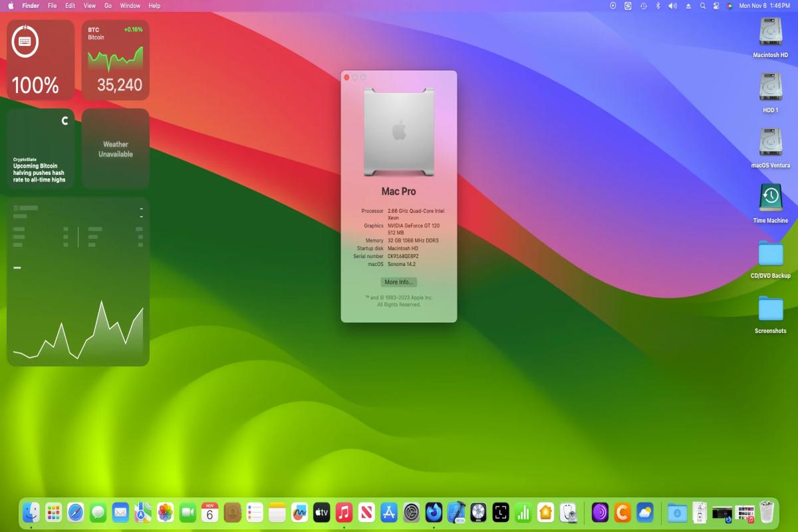The width and height of the screenshot is (798, 532).
Task: Click the date and time clock
Action: point(764,5)
